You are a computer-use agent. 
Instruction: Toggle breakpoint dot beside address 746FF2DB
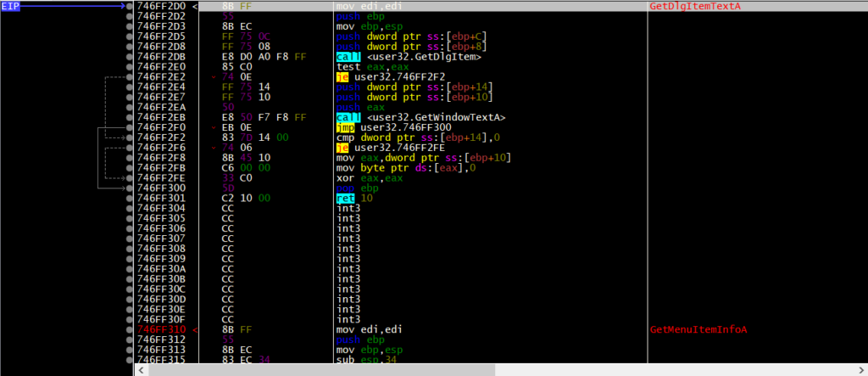130,57
